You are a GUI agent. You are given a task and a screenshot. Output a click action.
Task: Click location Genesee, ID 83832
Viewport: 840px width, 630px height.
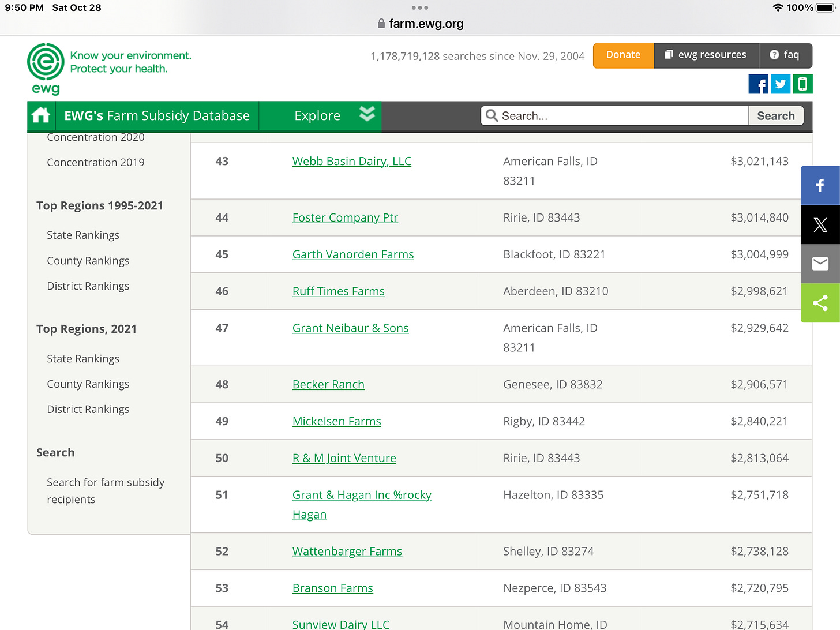pos(553,385)
